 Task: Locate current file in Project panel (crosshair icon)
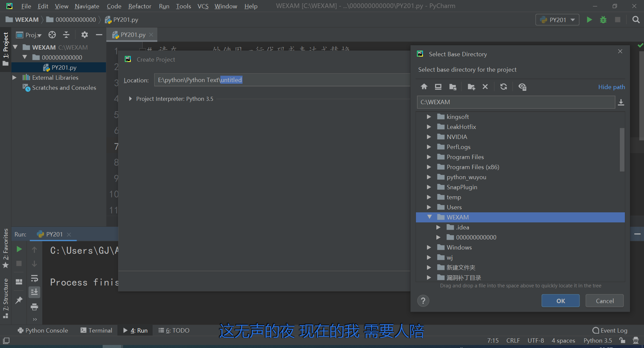(52, 35)
